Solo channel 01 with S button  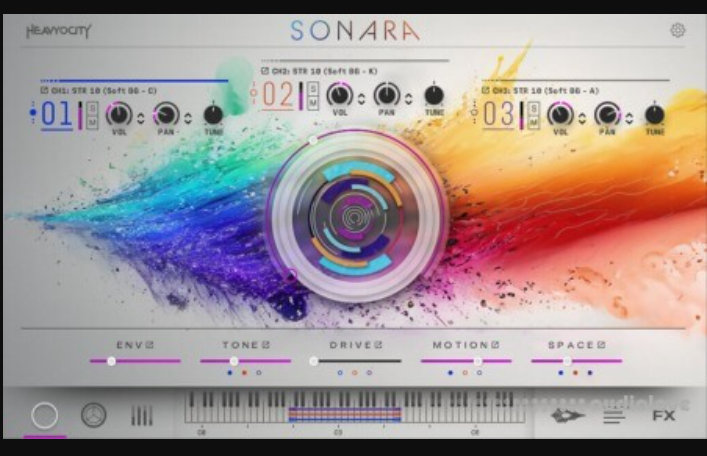[92, 107]
